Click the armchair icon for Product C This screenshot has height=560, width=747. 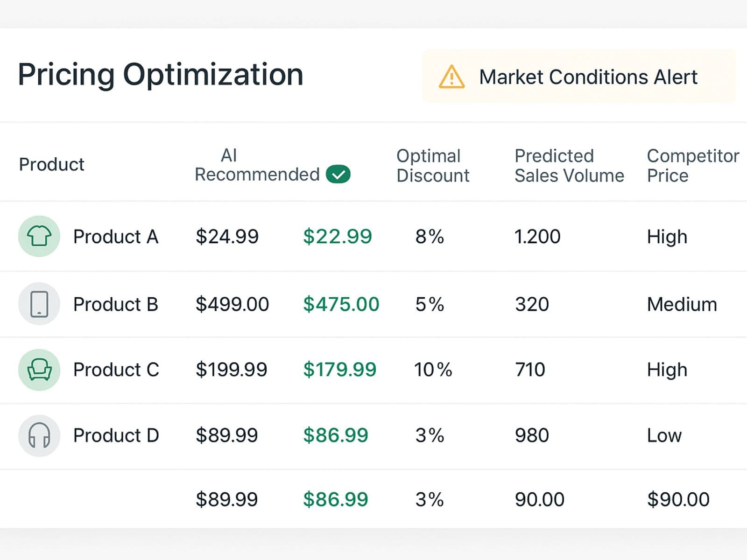pyautogui.click(x=39, y=370)
